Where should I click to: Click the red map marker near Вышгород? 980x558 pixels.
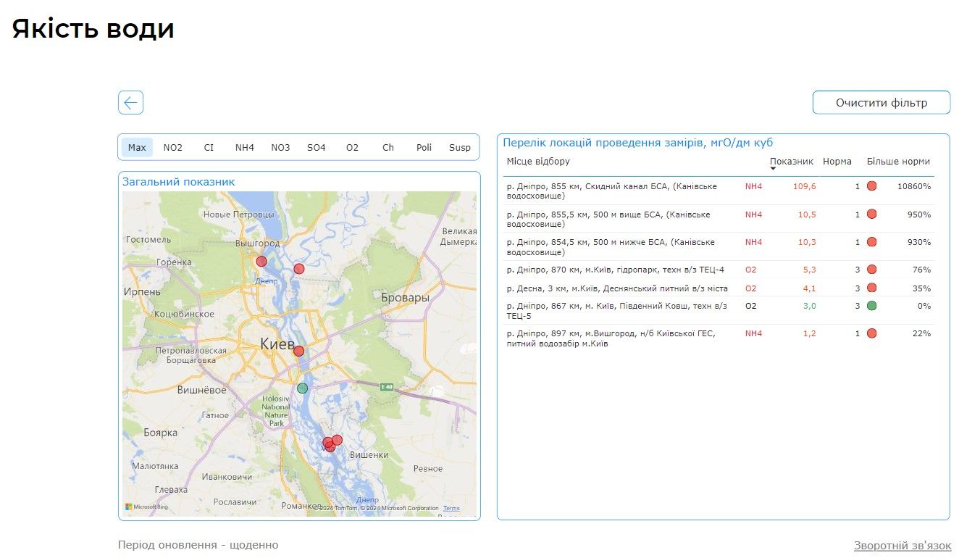[261, 261]
